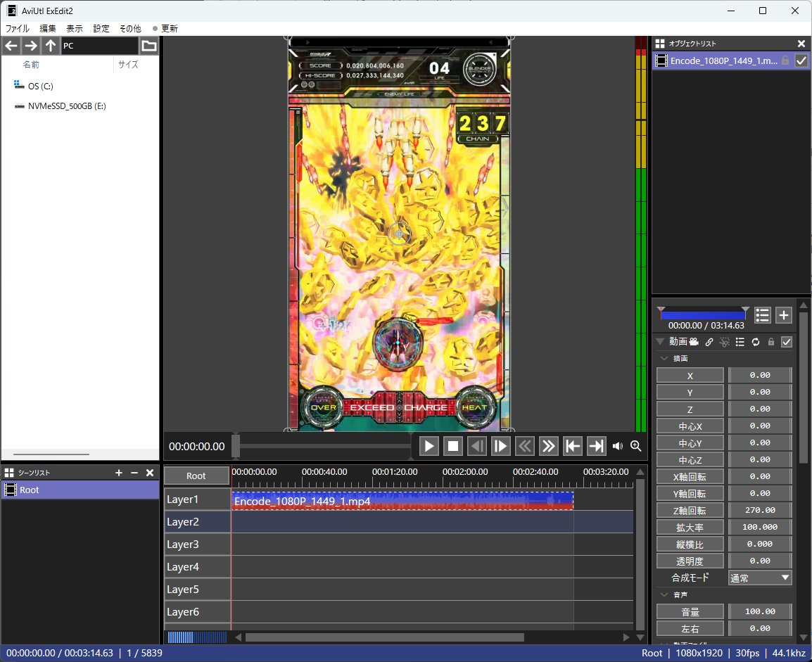Click the scissors icon in 動画 header
The image size is (812, 662).
pyautogui.click(x=725, y=342)
